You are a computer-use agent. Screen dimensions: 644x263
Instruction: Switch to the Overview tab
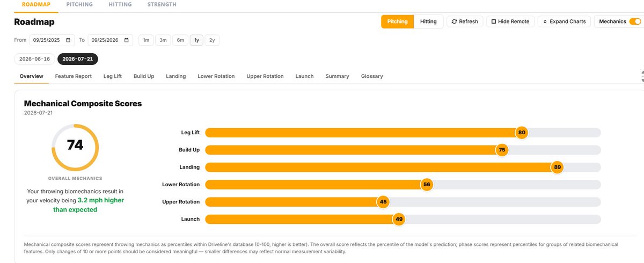(x=31, y=76)
